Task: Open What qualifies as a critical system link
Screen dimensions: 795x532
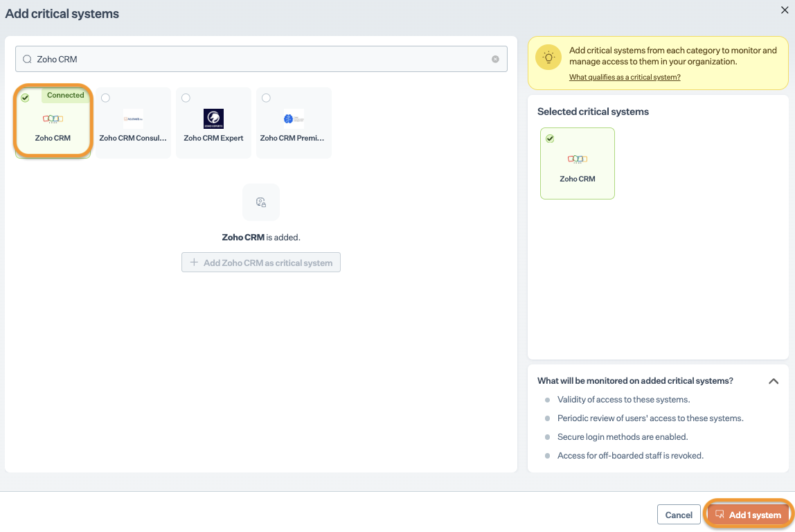Action: (x=625, y=77)
